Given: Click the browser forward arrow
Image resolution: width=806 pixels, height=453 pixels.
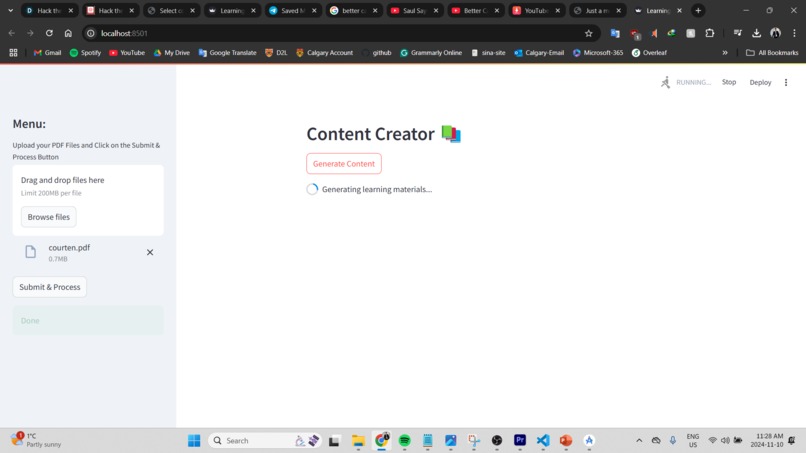Looking at the screenshot, I should coord(30,33).
